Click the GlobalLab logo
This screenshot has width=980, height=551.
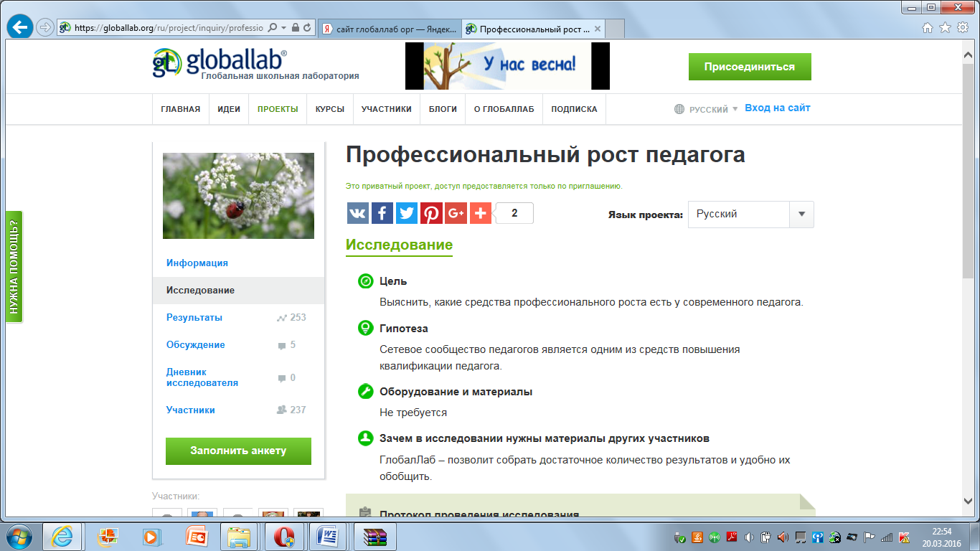coord(220,63)
